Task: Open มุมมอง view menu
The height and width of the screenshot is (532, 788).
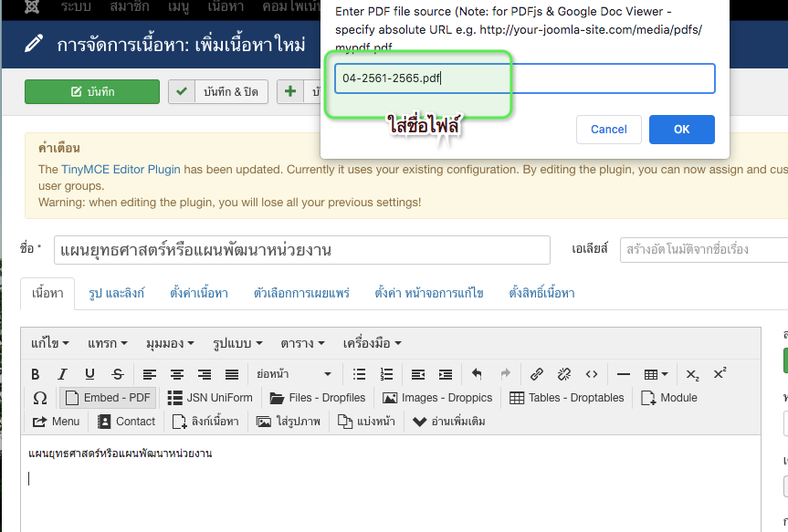Action: pos(170,344)
